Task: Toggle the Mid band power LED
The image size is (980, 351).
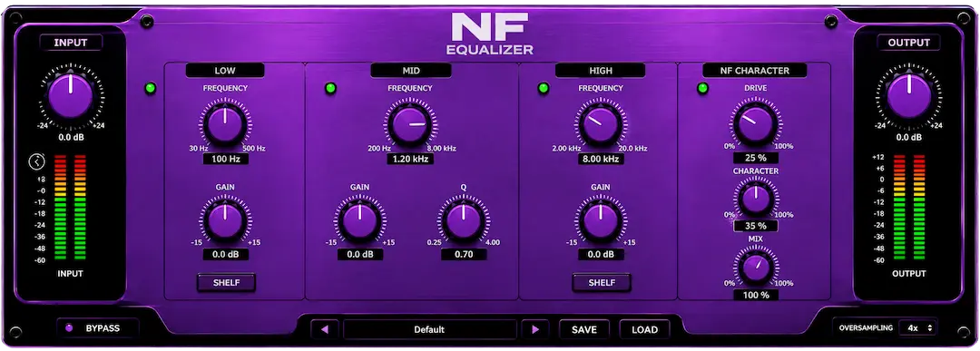Action: pyautogui.click(x=330, y=89)
